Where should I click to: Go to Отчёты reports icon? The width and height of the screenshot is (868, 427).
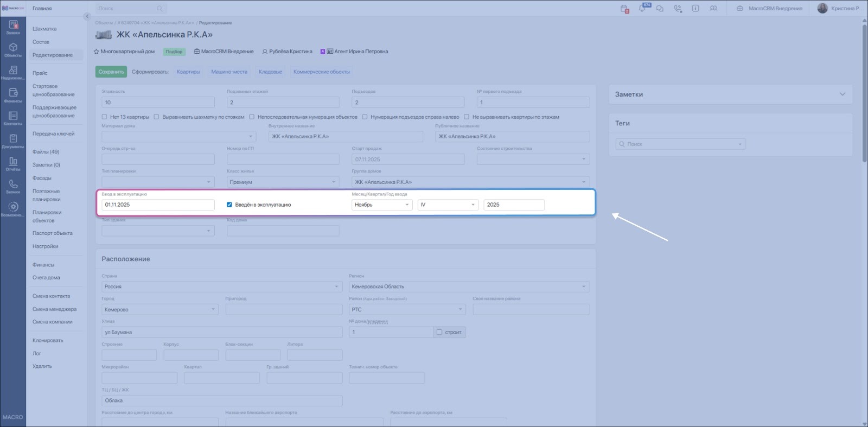[x=13, y=164]
